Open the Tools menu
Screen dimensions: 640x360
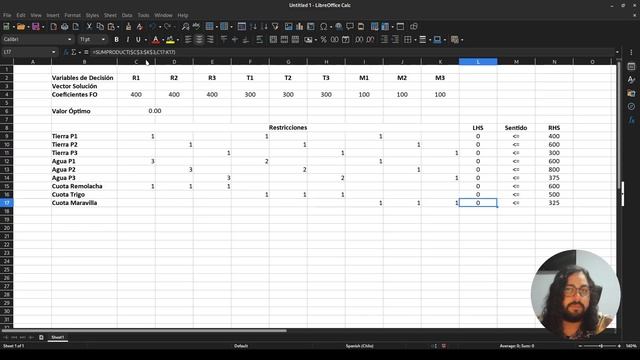(143, 15)
